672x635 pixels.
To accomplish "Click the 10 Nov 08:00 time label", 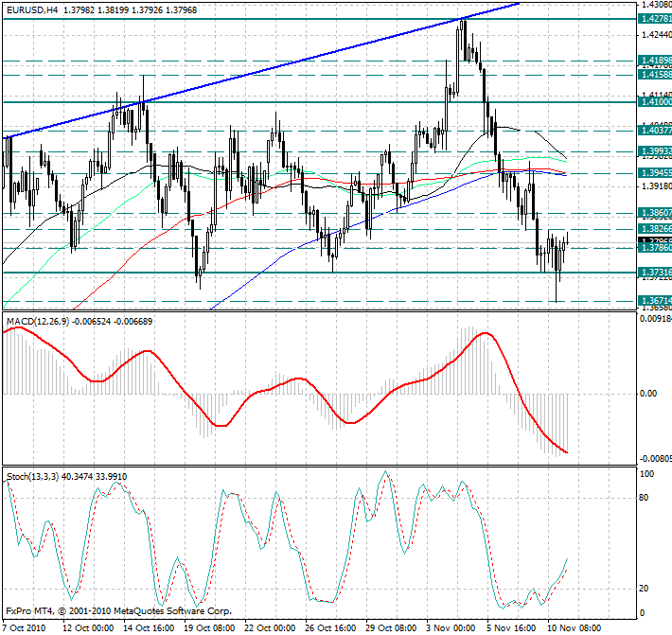I will tap(575, 628).
